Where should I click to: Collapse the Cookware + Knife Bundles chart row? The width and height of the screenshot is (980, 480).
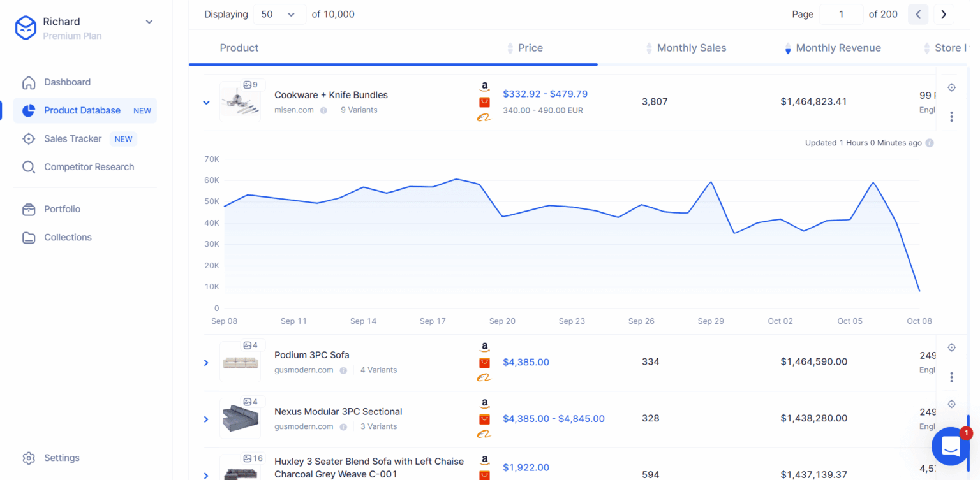click(x=205, y=102)
